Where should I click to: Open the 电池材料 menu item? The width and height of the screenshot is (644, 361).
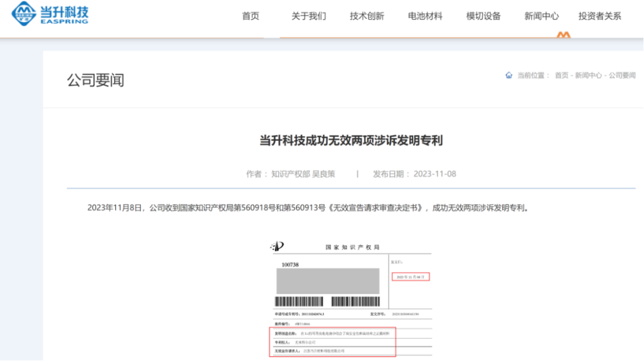point(425,16)
